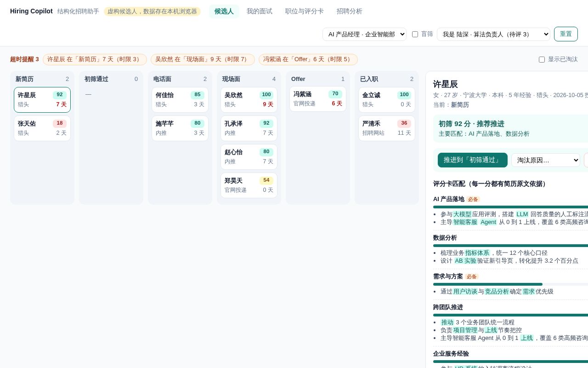
Task: Open the 我的面试 tab
Action: pos(260,11)
